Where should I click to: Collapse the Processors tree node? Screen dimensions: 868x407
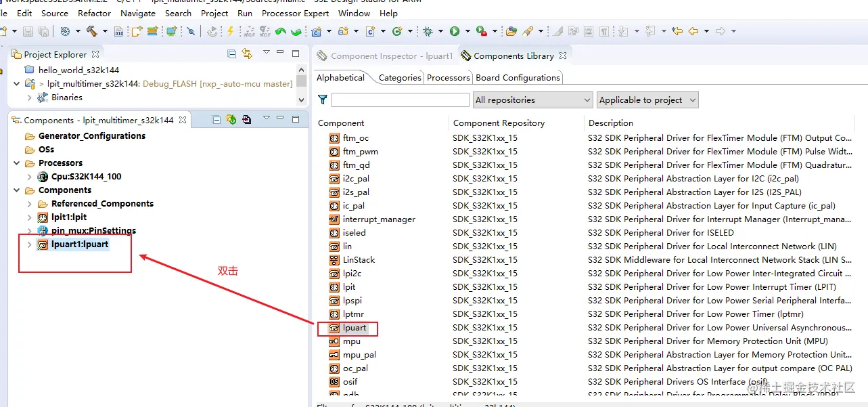(16, 163)
